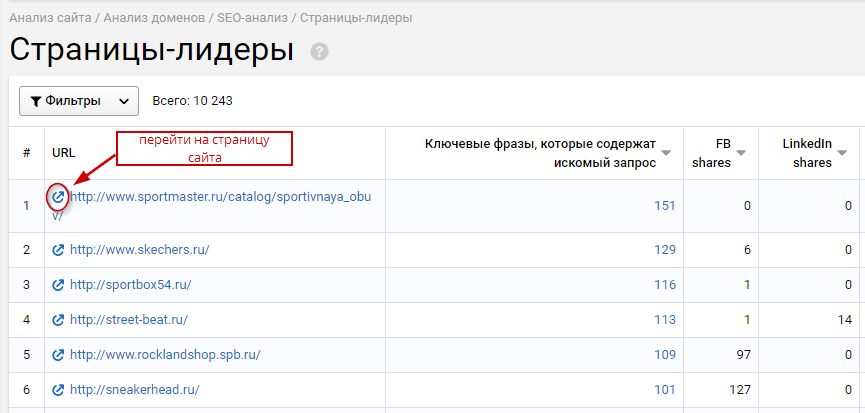
Task: Open external link icon for street-beat.ru row
Action: (x=58, y=320)
